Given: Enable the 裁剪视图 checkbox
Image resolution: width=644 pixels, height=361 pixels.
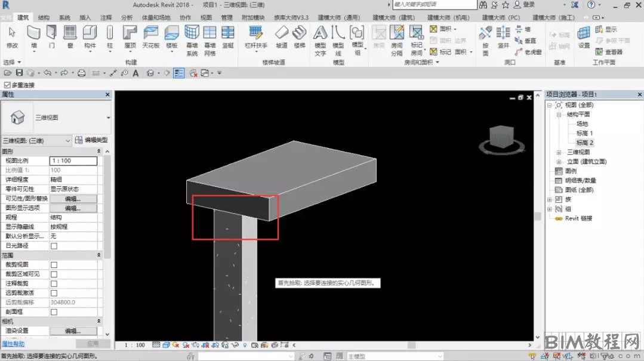Looking at the screenshot, I should click(54, 264).
